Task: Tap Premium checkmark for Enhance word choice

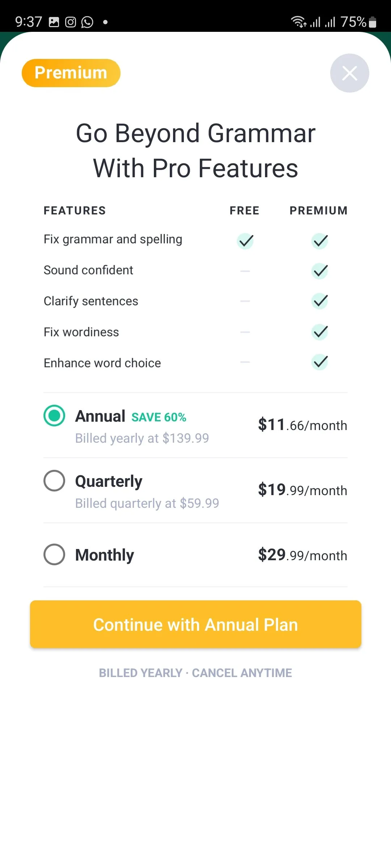Action: [320, 362]
